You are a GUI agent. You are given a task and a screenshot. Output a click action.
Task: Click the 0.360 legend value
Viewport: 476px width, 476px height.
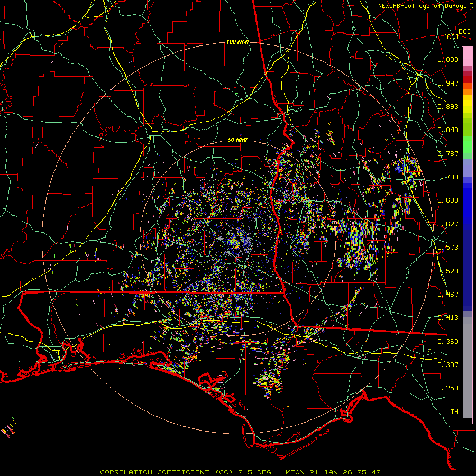pos(448,342)
